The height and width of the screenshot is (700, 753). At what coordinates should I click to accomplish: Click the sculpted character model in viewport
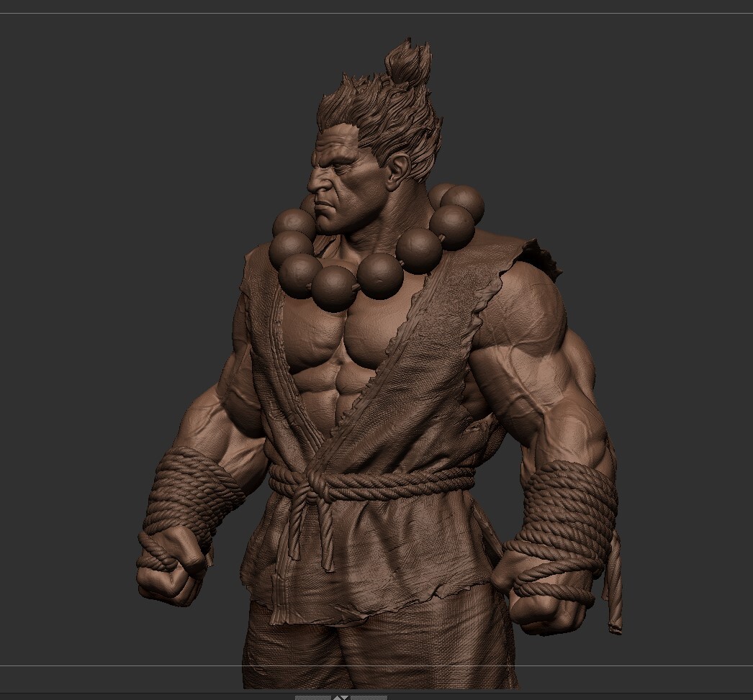click(x=379, y=365)
